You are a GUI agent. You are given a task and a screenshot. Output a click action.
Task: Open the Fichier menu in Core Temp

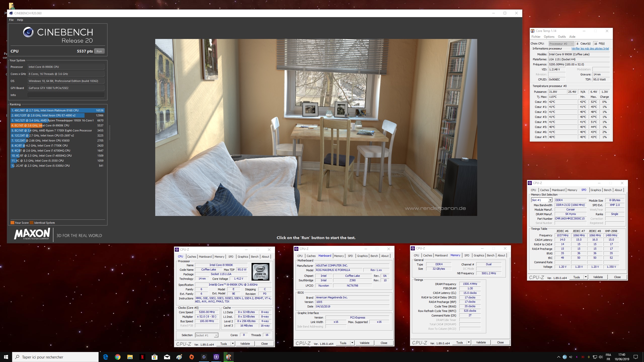(536, 37)
